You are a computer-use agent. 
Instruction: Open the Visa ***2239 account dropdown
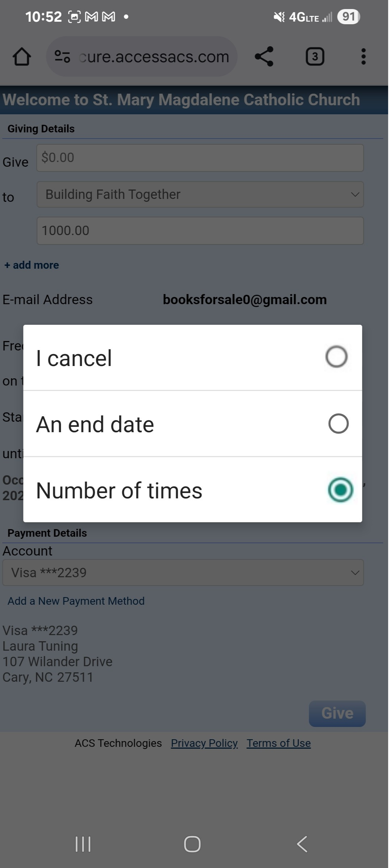pos(183,573)
